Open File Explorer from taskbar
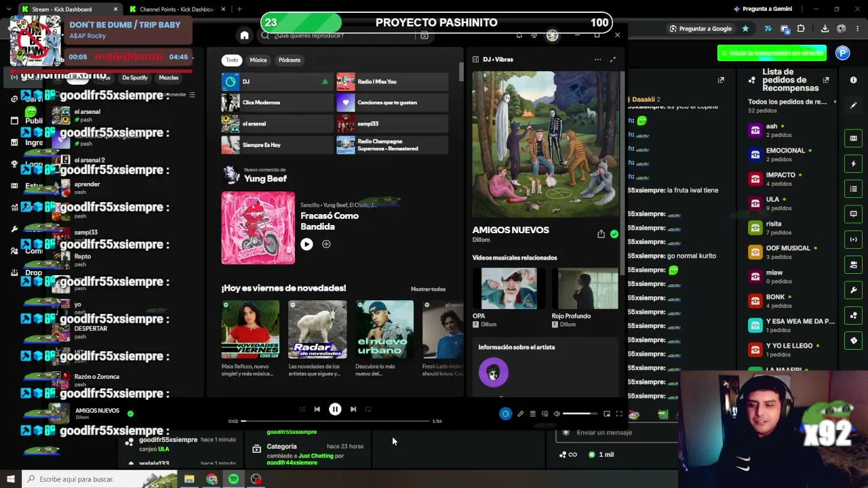The image size is (868, 488). 189,479
